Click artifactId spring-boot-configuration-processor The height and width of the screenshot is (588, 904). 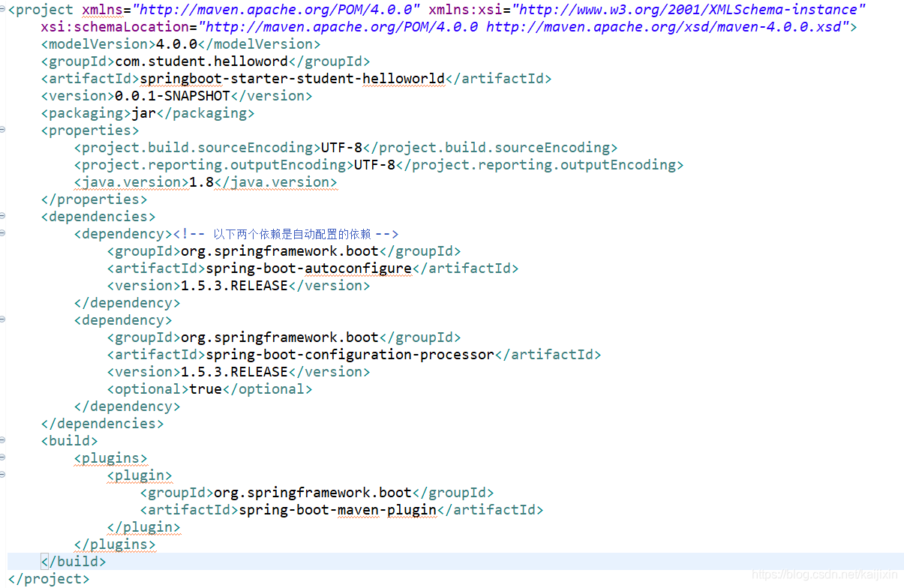tap(350, 355)
